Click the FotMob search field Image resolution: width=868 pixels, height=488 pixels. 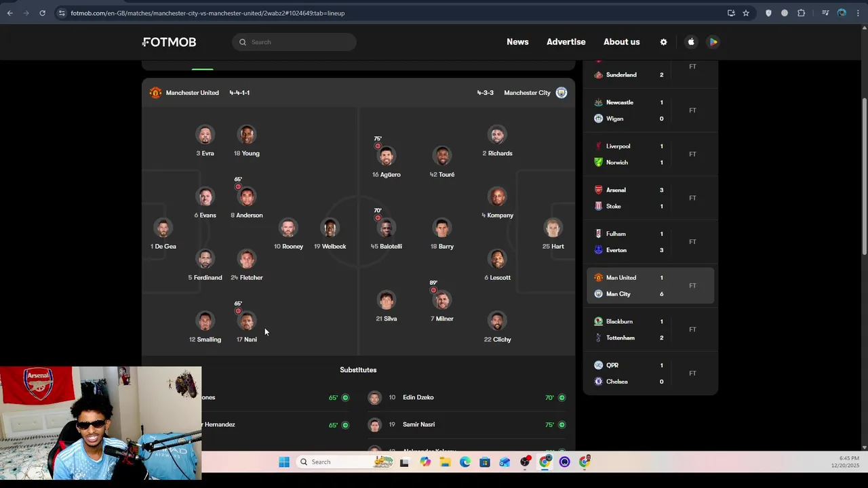(294, 42)
